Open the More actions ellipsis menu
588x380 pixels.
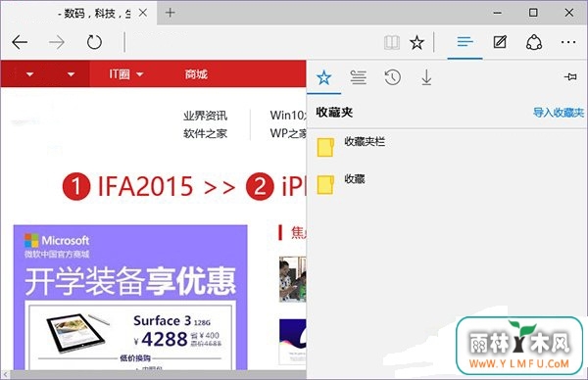click(x=568, y=42)
